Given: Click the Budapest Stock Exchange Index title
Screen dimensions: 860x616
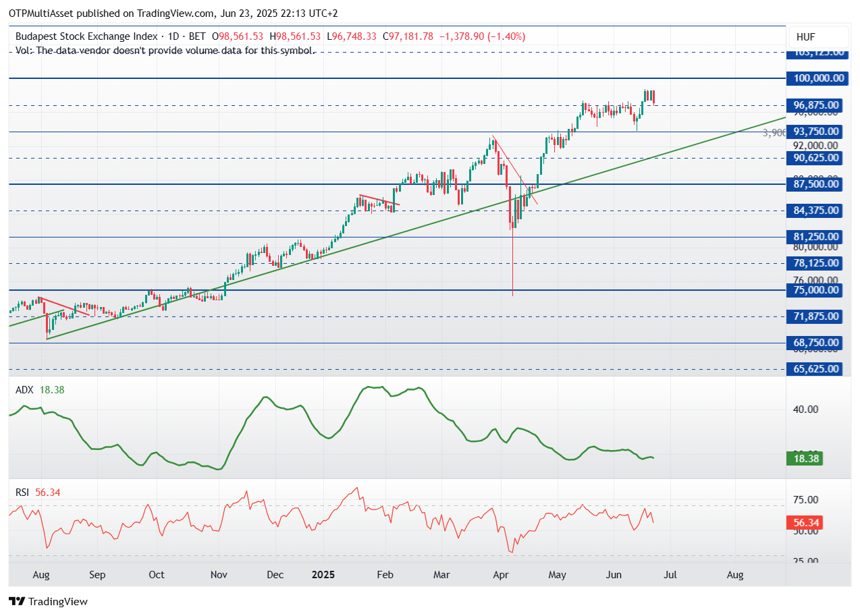Looking at the screenshot, I should tap(86, 36).
